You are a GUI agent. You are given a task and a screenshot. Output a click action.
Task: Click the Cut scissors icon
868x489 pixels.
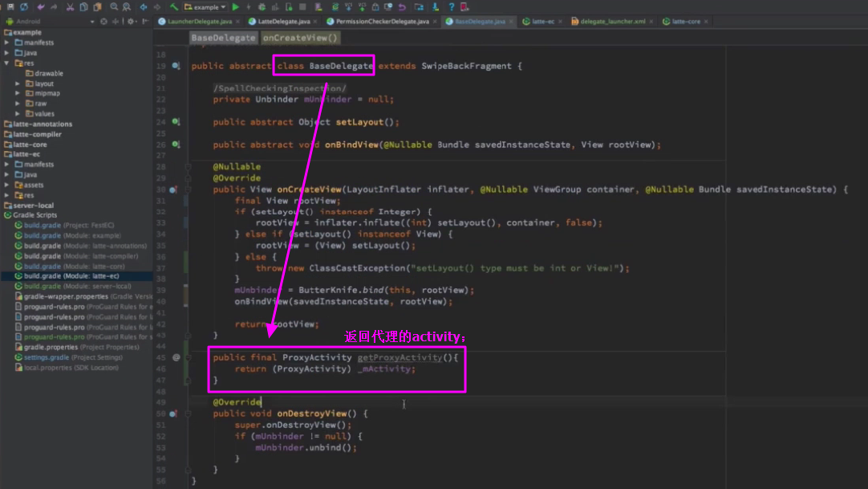(71, 7)
